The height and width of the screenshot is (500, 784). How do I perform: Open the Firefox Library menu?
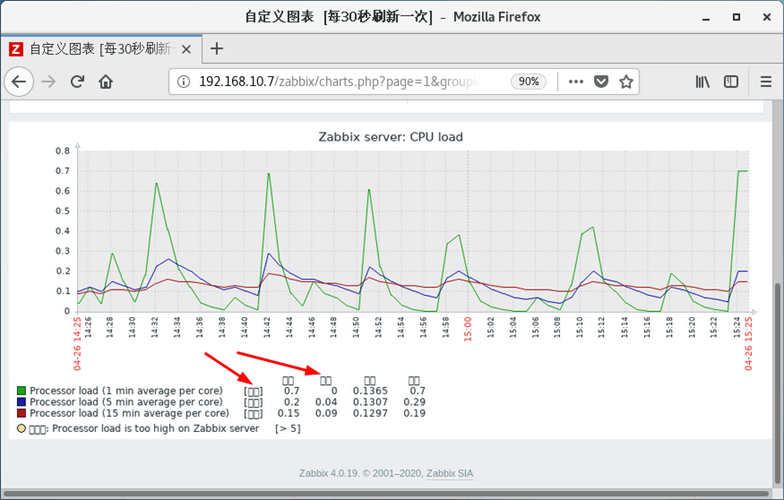[x=702, y=82]
